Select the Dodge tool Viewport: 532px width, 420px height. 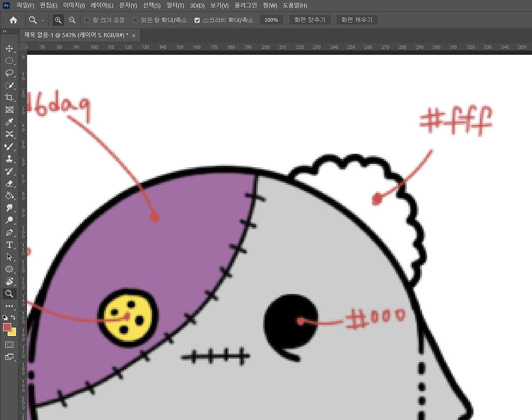coord(9,220)
